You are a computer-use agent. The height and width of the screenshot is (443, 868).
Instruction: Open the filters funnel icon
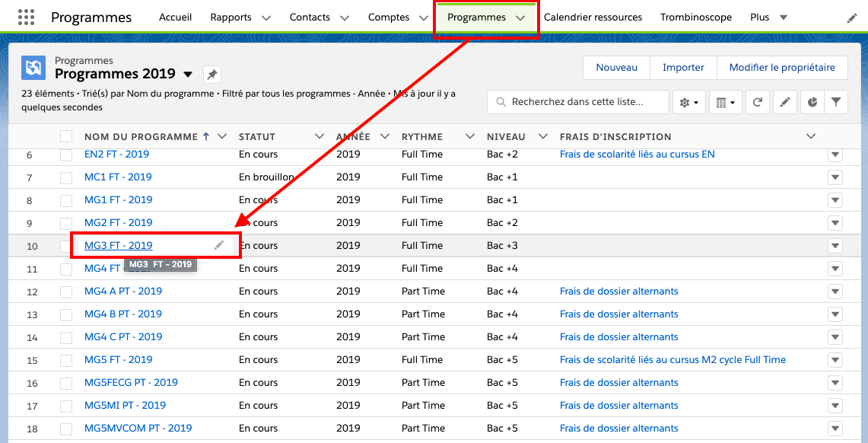tap(836, 102)
